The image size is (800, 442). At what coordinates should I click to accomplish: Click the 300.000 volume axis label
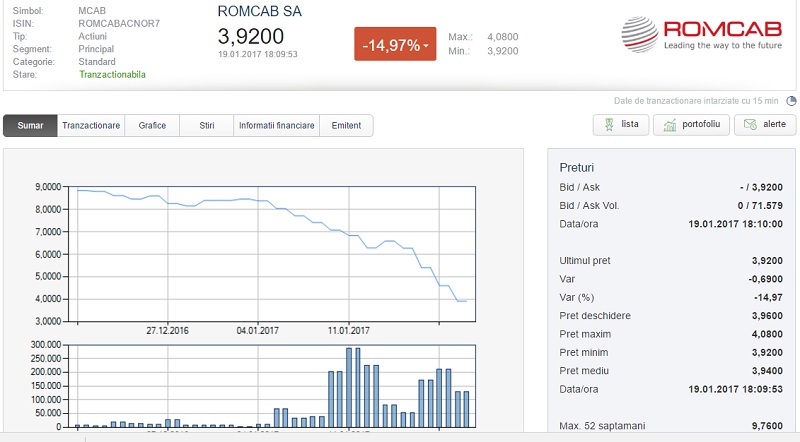[46, 345]
